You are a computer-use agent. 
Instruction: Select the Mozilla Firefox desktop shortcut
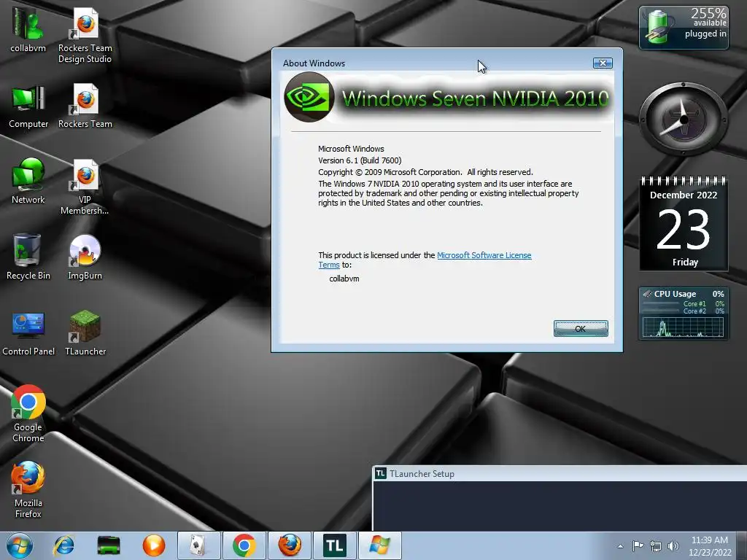[x=28, y=489]
